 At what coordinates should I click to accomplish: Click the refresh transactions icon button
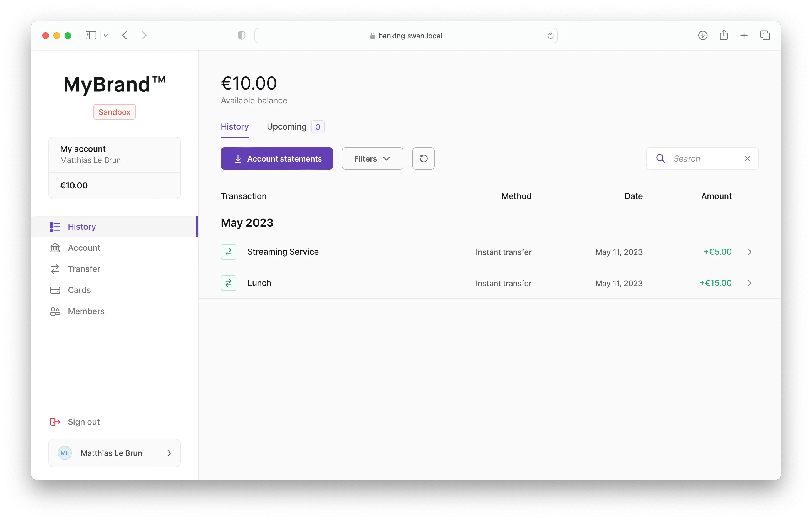[423, 158]
